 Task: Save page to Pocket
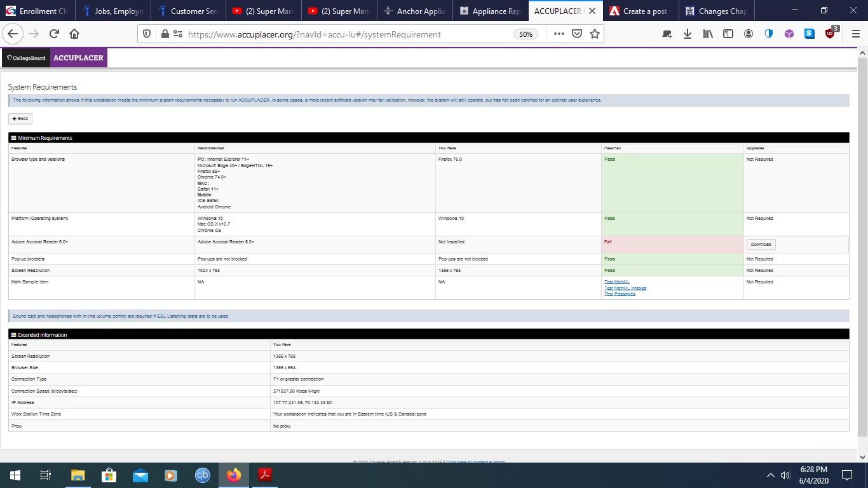pyautogui.click(x=577, y=34)
